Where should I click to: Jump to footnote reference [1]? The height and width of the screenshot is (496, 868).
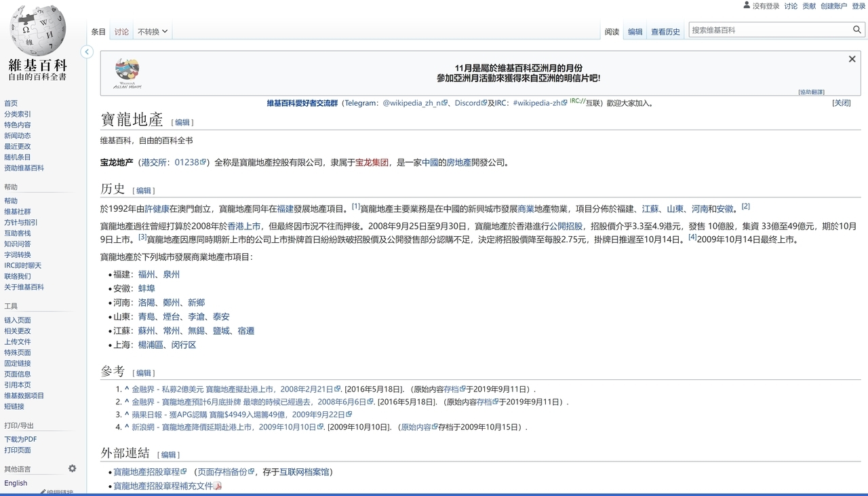coord(356,206)
